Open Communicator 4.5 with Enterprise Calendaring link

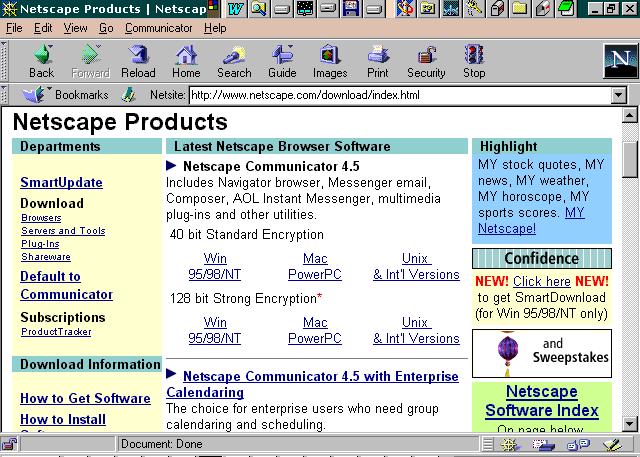[312, 384]
